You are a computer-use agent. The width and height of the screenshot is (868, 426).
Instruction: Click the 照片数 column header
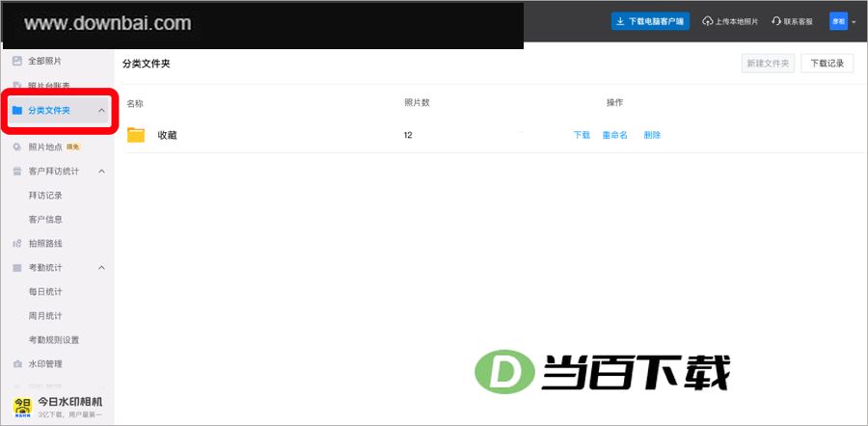click(418, 102)
